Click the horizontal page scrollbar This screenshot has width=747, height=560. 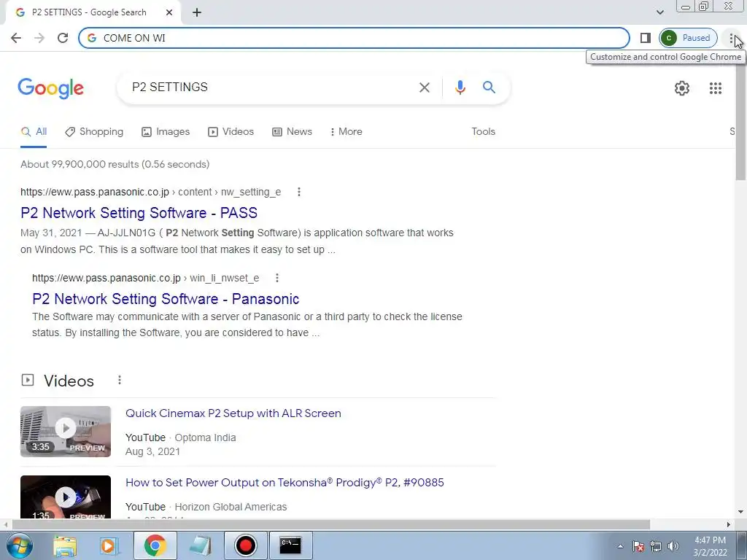(331, 525)
